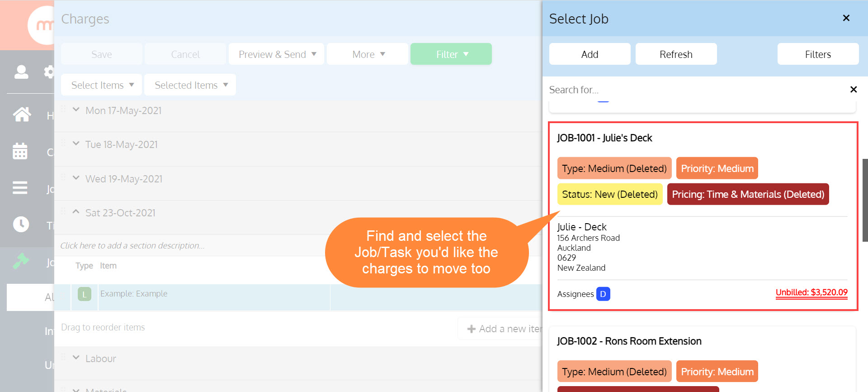Click the Julie - Deck customer name
The image size is (868, 392).
[582, 227]
